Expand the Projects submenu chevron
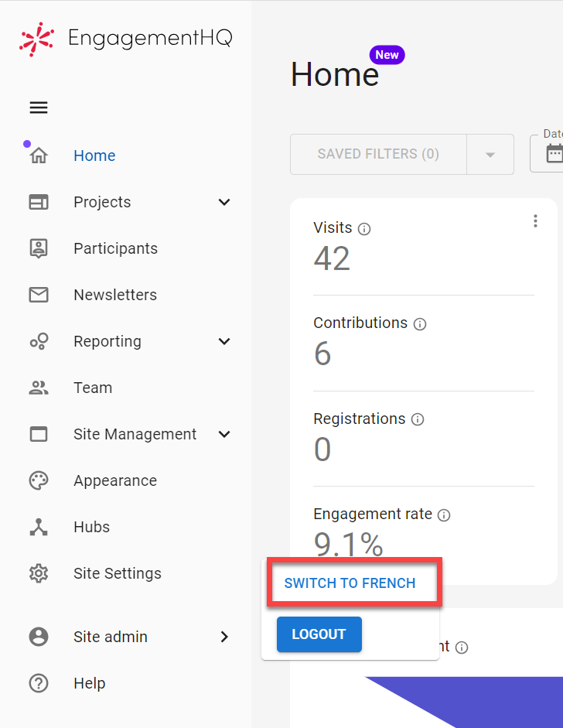Image resolution: width=563 pixels, height=728 pixels. click(224, 202)
